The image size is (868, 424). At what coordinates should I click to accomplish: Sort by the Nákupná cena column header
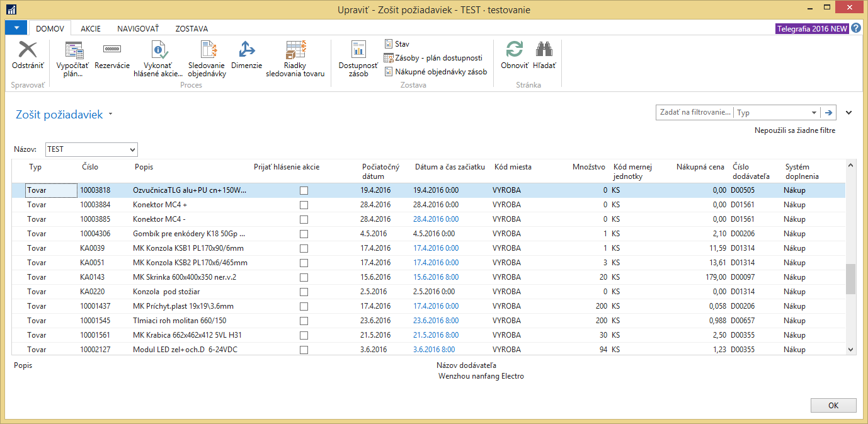(700, 167)
